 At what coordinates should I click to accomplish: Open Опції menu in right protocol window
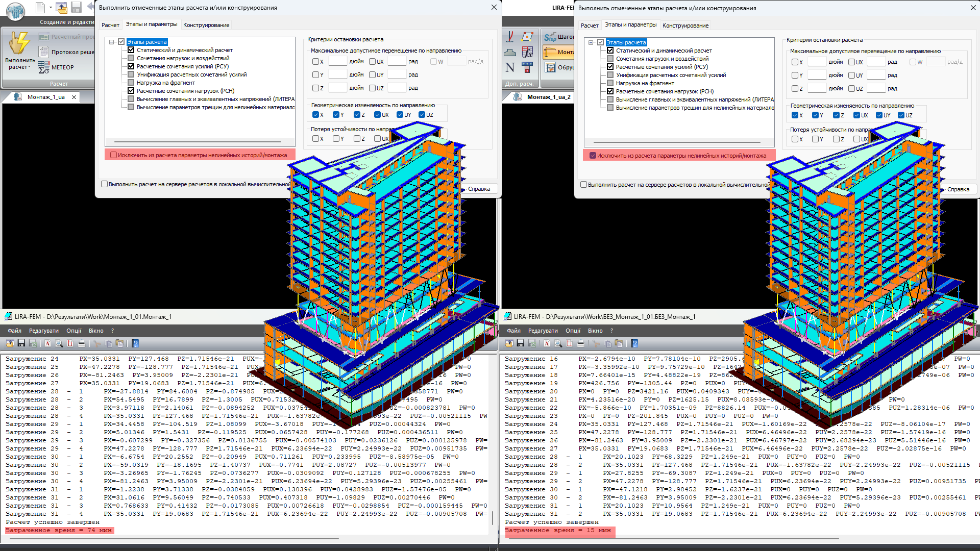[573, 331]
